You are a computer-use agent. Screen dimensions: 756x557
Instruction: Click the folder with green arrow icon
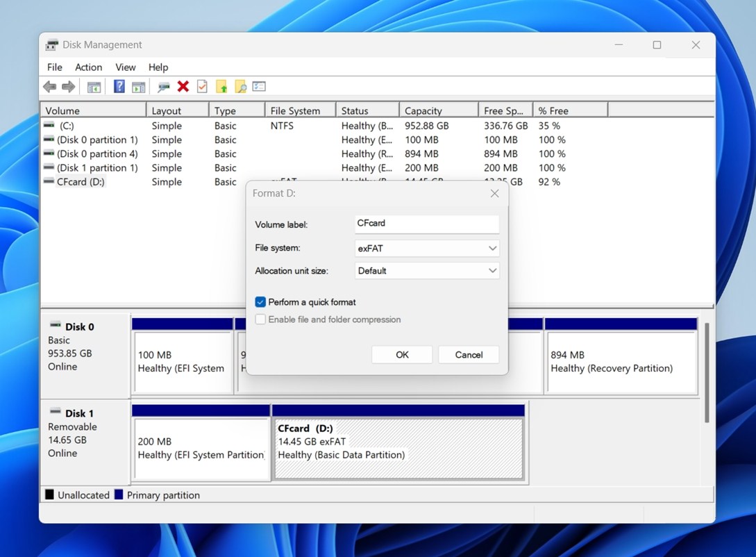(x=221, y=87)
